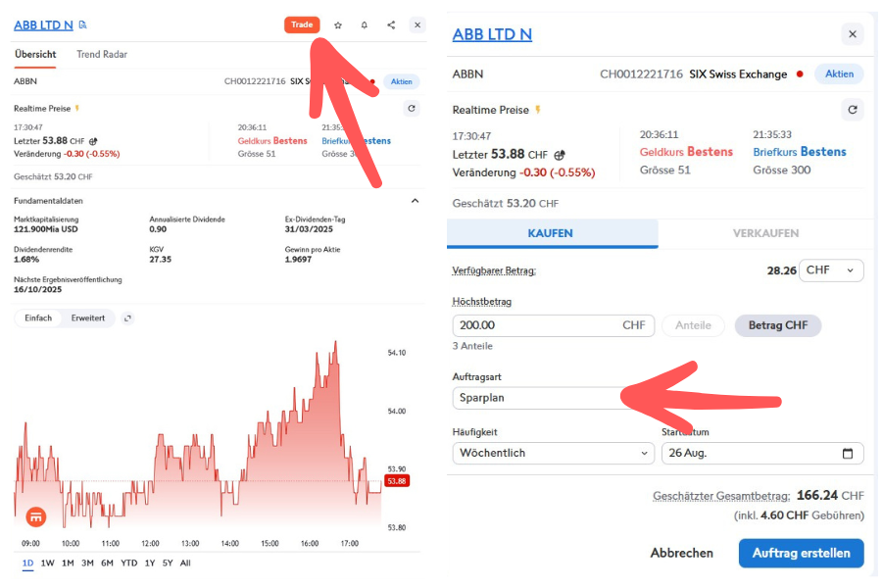The height and width of the screenshot is (588, 882).
Task: Close the left overview panel
Action: point(417,24)
